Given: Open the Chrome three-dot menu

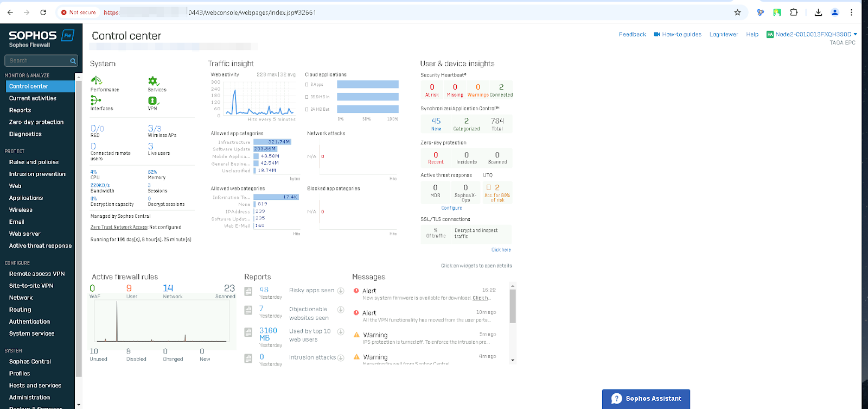Looking at the screenshot, I should tap(851, 12).
